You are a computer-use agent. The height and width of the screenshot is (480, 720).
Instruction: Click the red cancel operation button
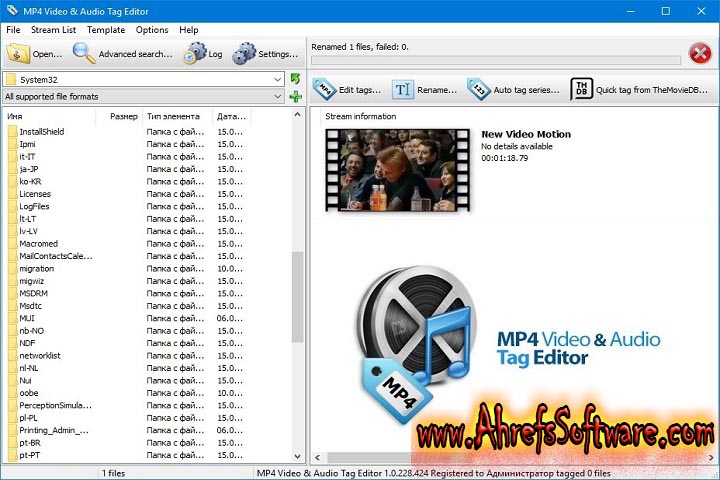tap(700, 54)
